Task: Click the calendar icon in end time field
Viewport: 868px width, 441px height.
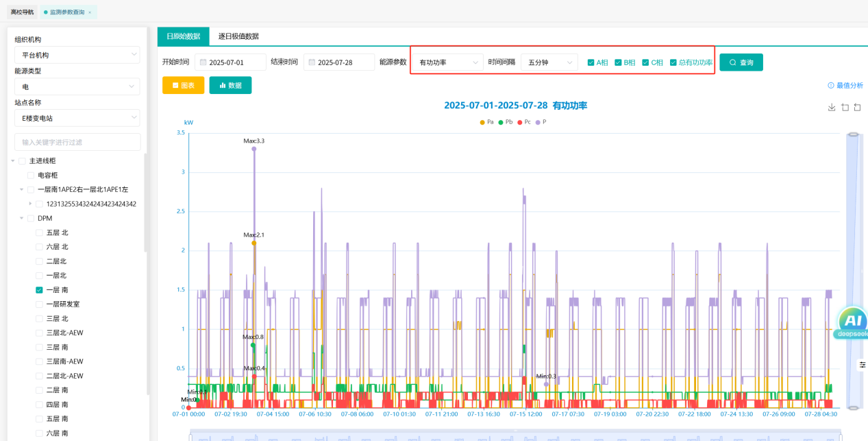Action: click(x=312, y=62)
